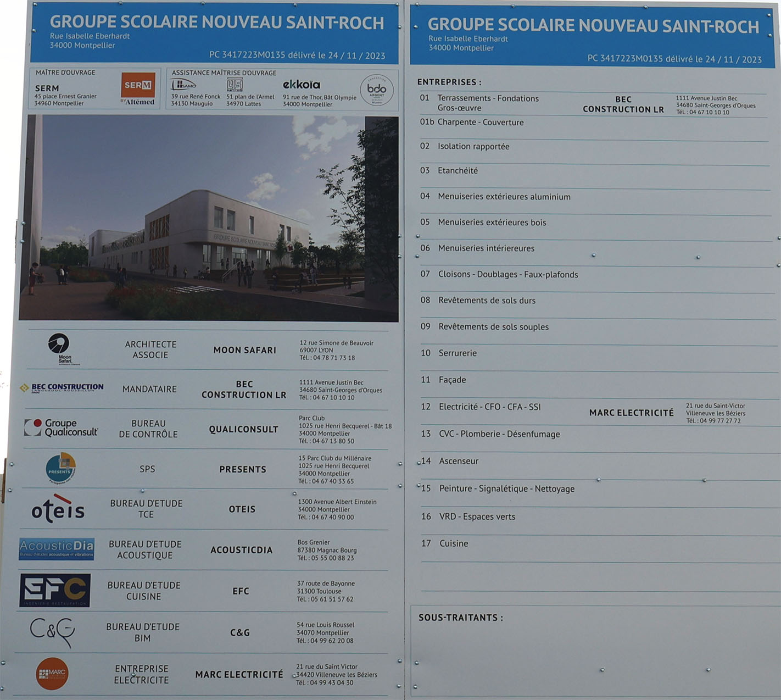Click the ekkoïa logo

302,85
